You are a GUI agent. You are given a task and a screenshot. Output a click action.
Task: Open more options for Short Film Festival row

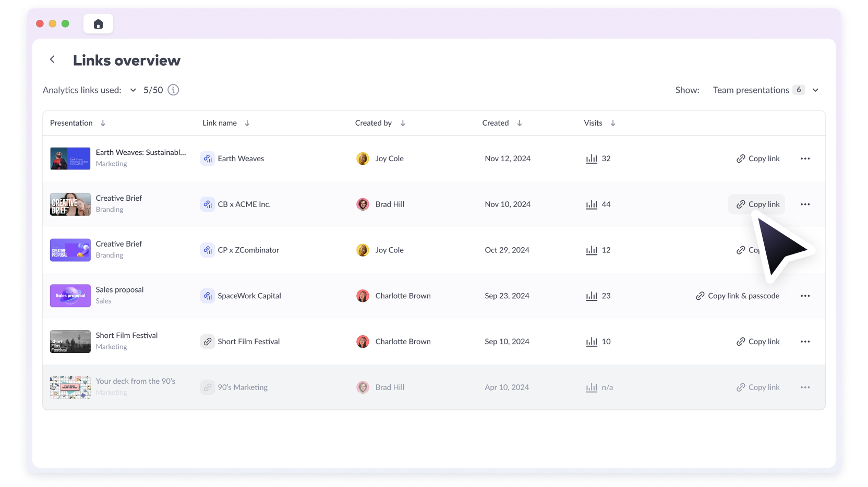(x=805, y=342)
